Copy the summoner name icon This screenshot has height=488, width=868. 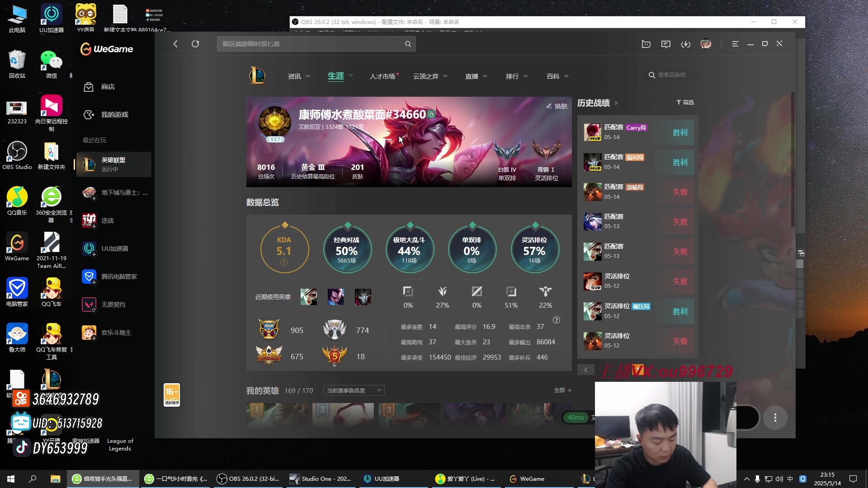point(431,115)
